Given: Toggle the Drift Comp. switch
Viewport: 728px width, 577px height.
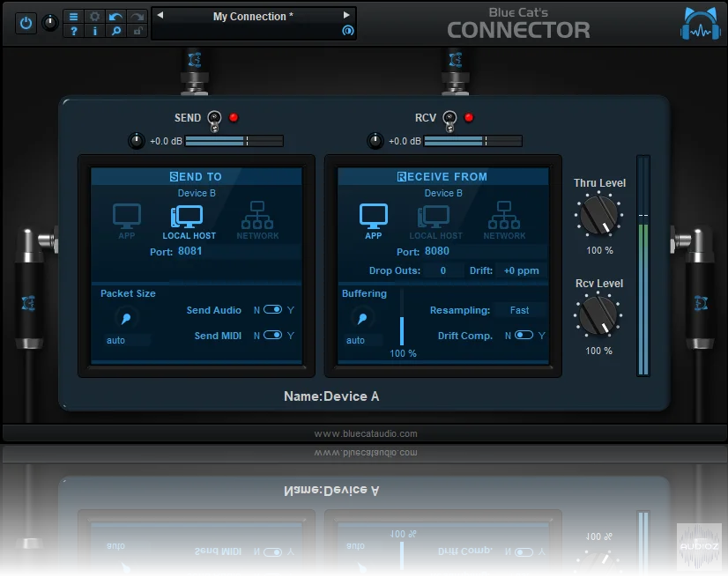Looking at the screenshot, I should [524, 335].
